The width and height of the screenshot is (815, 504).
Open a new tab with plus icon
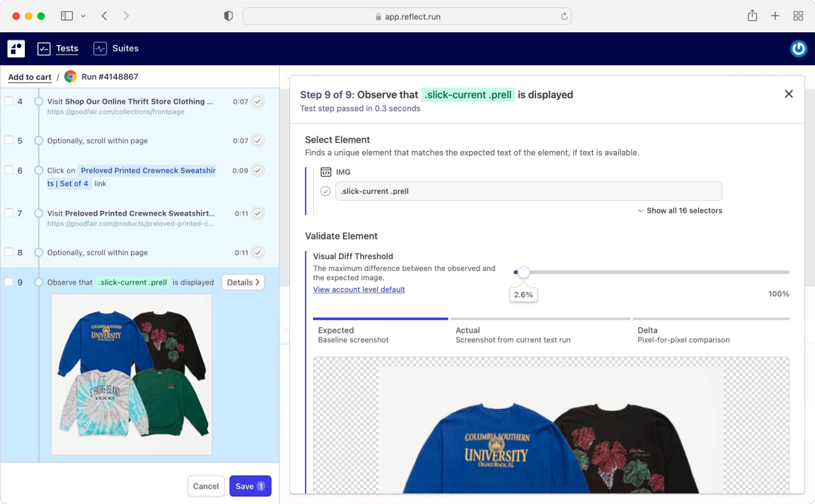(x=775, y=16)
